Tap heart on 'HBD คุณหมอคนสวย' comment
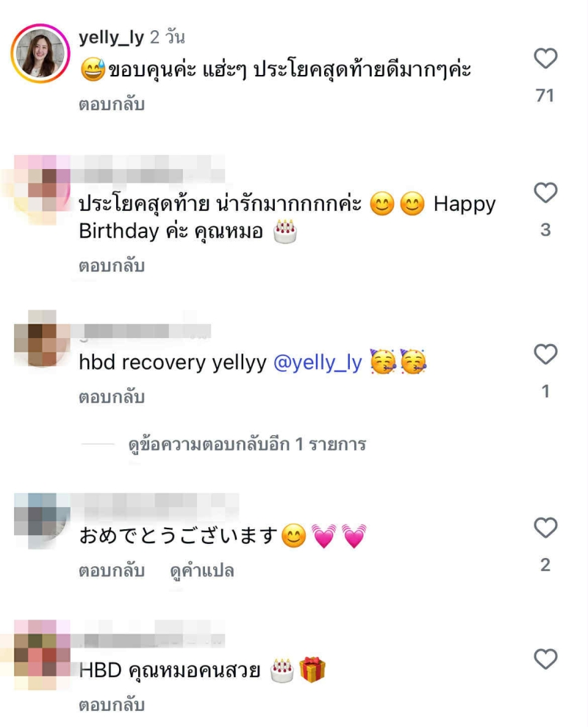 545,659
